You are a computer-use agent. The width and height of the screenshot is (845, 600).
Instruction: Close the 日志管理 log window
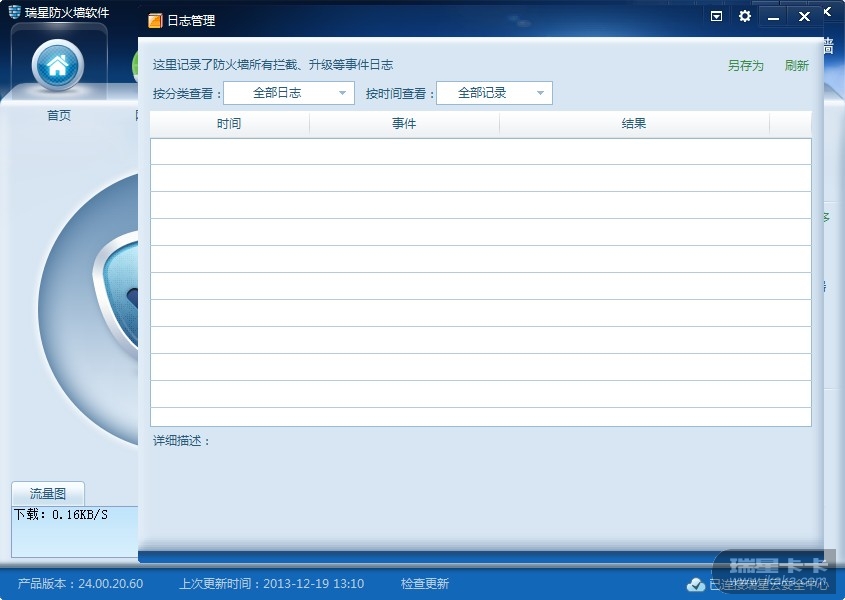pyautogui.click(x=804, y=17)
